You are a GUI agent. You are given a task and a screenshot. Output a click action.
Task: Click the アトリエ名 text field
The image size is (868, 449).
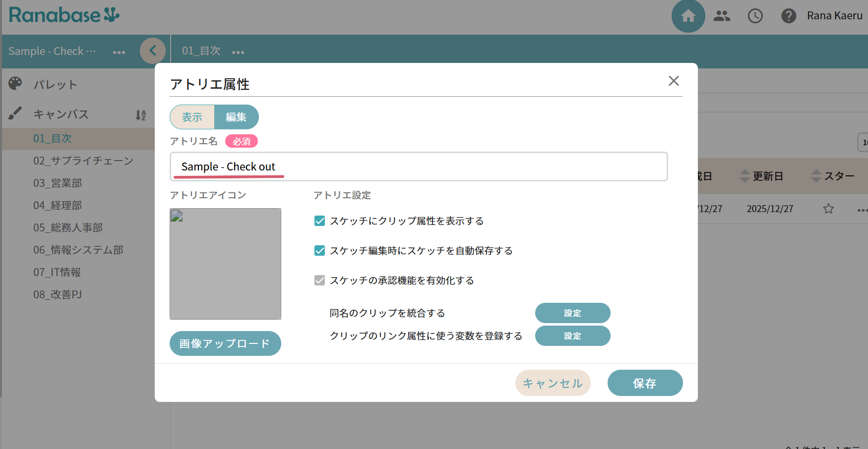point(419,167)
